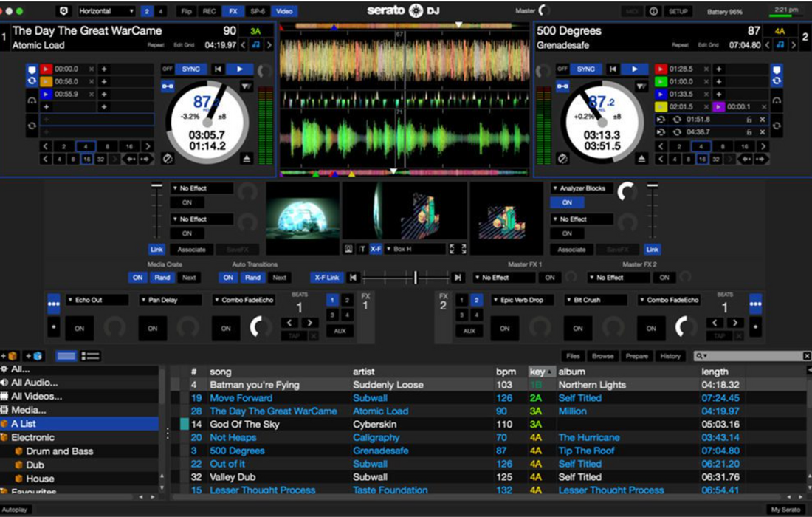Delete cue 01:28.5 on deck 2
Image resolution: width=812 pixels, height=517 pixels.
705,69
